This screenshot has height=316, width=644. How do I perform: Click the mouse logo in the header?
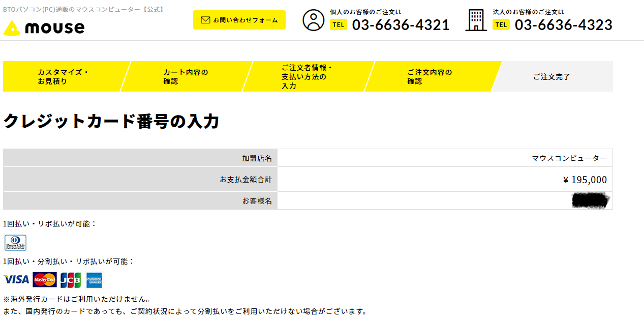tap(44, 27)
